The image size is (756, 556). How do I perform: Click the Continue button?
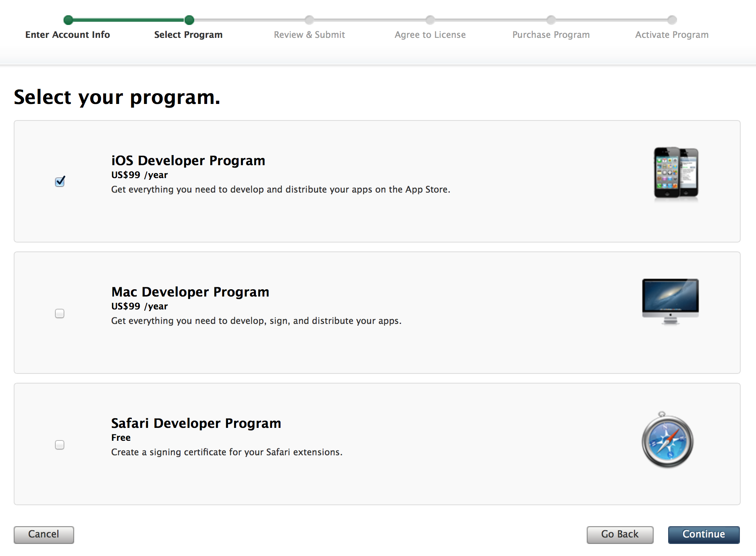tap(704, 535)
